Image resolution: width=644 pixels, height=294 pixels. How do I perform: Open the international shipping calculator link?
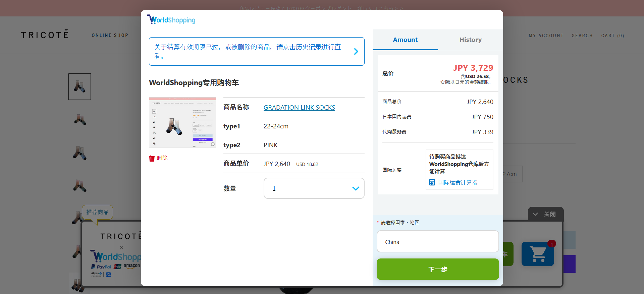point(458,182)
